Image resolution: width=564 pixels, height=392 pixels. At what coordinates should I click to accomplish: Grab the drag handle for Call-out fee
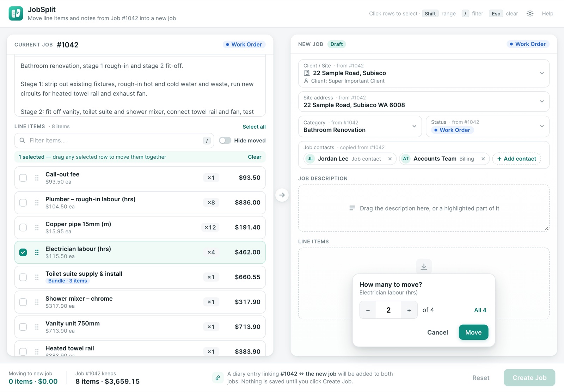[37, 178]
